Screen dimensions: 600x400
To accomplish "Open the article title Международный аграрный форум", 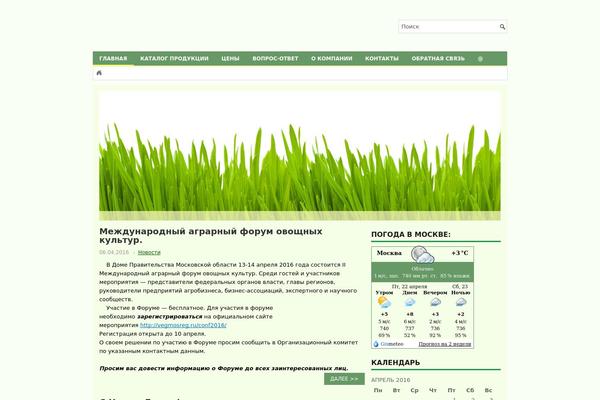I will 210,236.
